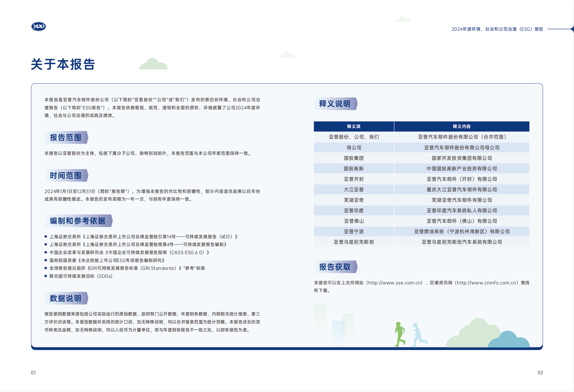Image resolution: width=574 pixels, height=392 pixels.
Task: Click table cell 亚普开封
Action: tap(354, 179)
